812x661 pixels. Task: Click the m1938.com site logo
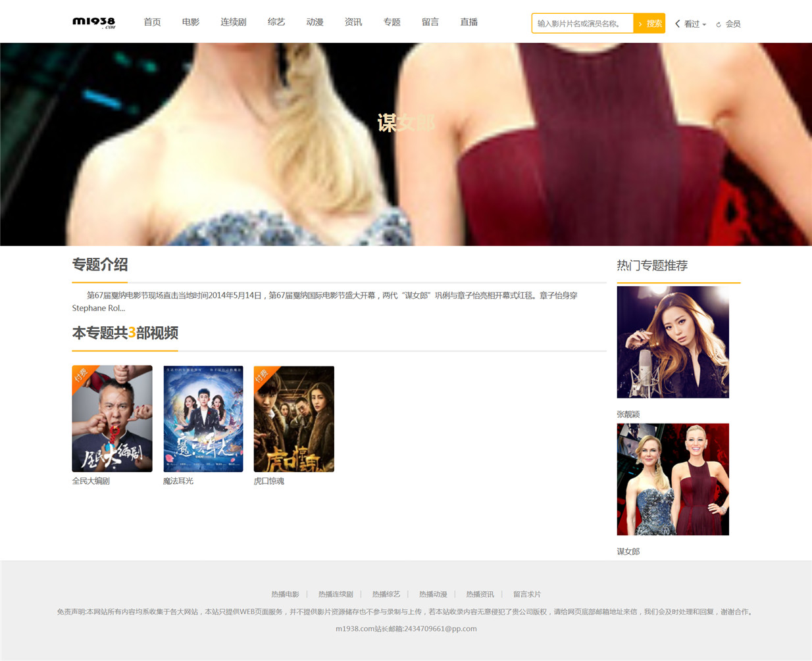(94, 22)
